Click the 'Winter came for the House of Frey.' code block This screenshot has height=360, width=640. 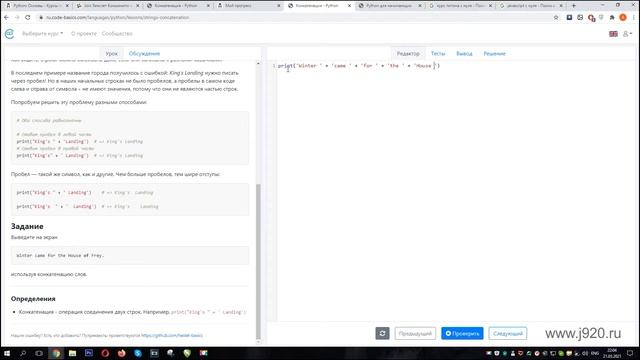pos(130,256)
